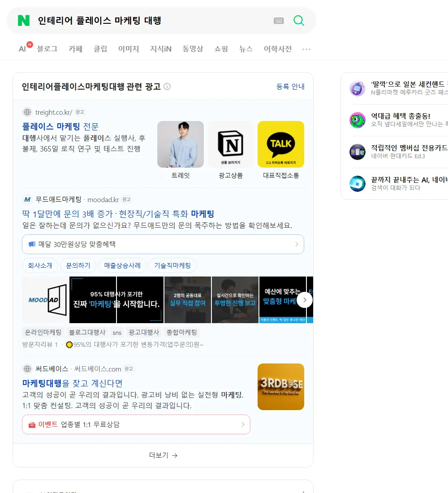The height and width of the screenshot is (493, 448).
Task: Click the green magnifier search icon
Action: pos(299,21)
